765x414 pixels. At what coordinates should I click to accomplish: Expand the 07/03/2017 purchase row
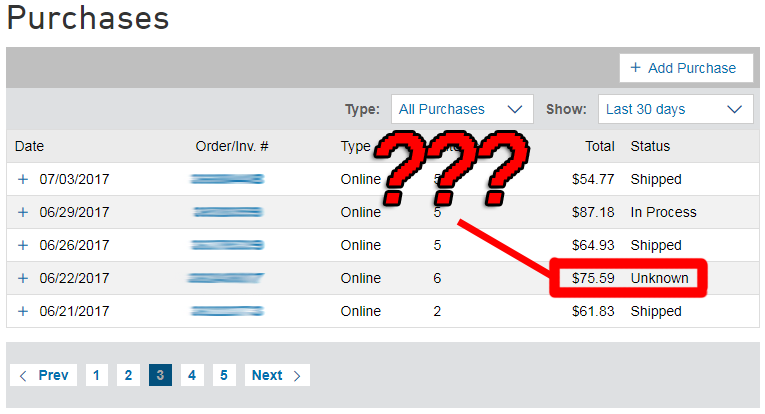(24, 180)
